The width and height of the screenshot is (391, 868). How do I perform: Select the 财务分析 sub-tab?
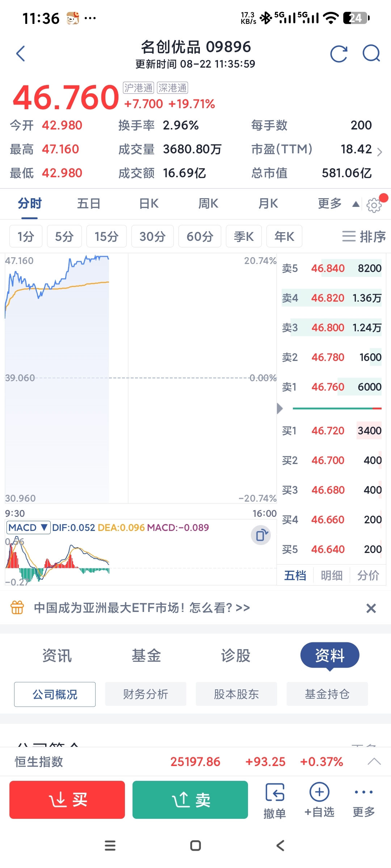146,694
